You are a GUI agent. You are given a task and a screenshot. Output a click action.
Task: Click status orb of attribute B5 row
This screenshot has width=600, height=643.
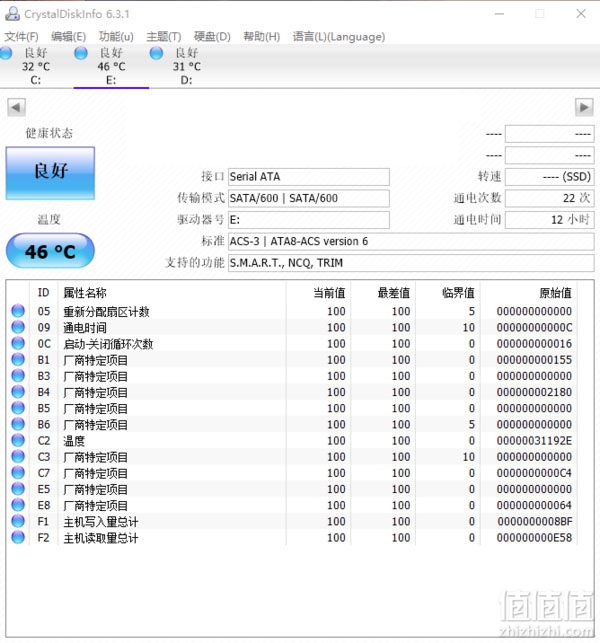18,408
